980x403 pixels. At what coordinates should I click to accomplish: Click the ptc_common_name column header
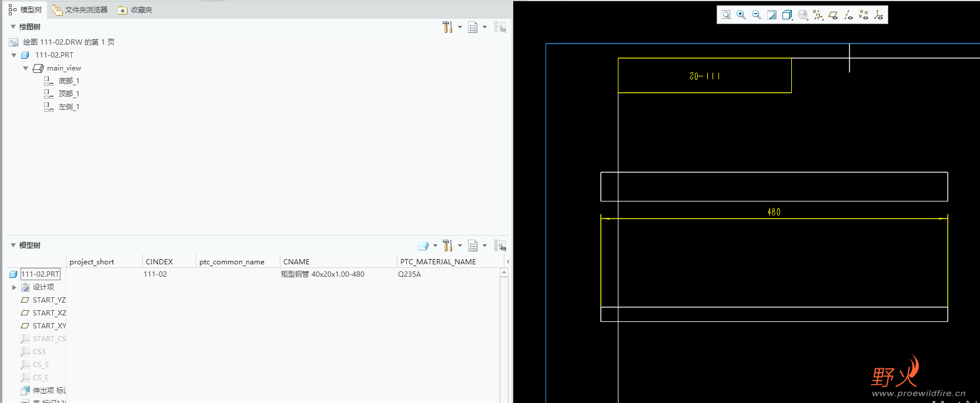pyautogui.click(x=238, y=262)
